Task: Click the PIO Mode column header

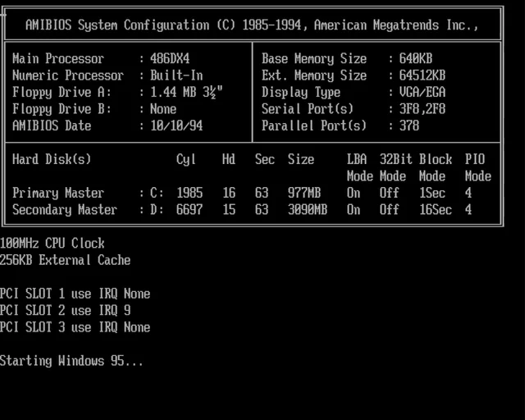Action: [478, 168]
